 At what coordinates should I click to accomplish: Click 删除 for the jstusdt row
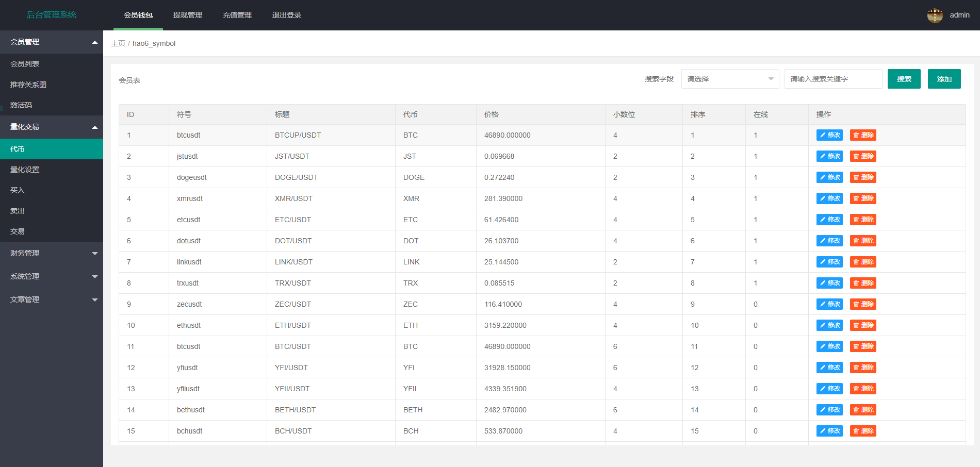click(x=863, y=156)
